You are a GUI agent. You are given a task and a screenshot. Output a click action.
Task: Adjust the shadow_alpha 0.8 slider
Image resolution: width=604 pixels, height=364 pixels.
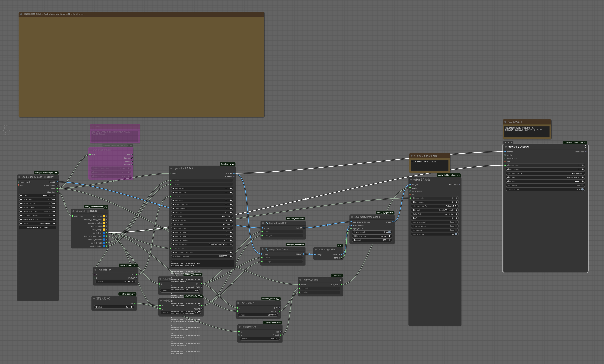click(x=202, y=240)
